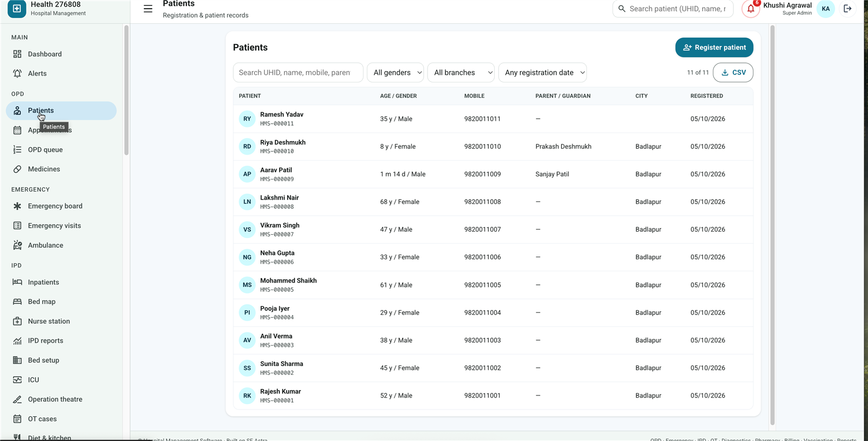The width and height of the screenshot is (868, 441).
Task: Click the Nurse station icon
Action: click(17, 321)
